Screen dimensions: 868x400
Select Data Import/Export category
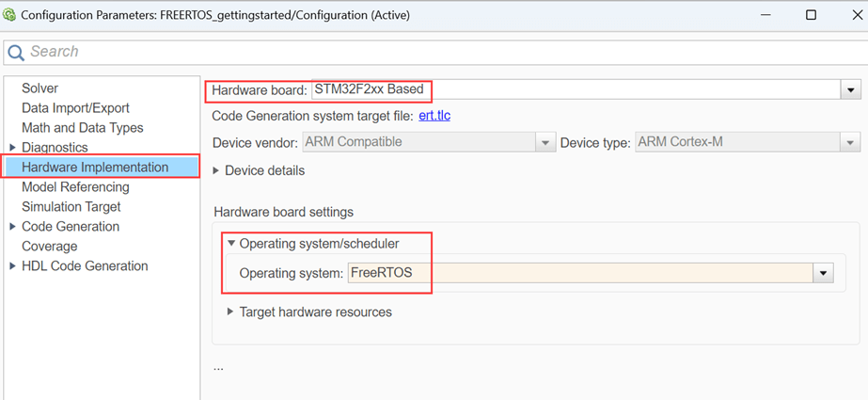75,108
